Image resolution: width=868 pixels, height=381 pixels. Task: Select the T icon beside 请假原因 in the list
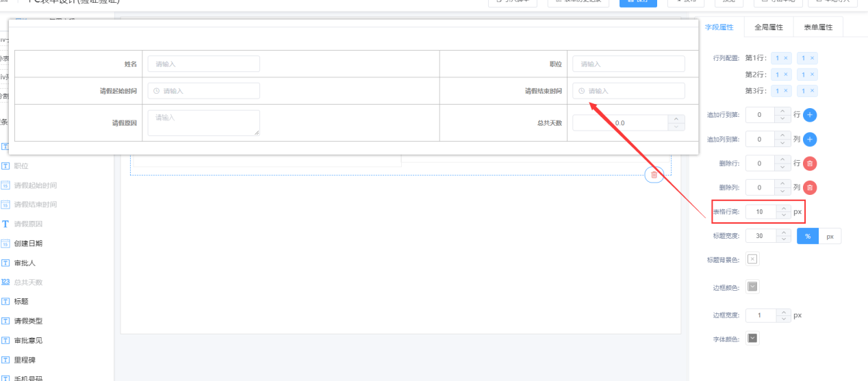click(x=5, y=224)
